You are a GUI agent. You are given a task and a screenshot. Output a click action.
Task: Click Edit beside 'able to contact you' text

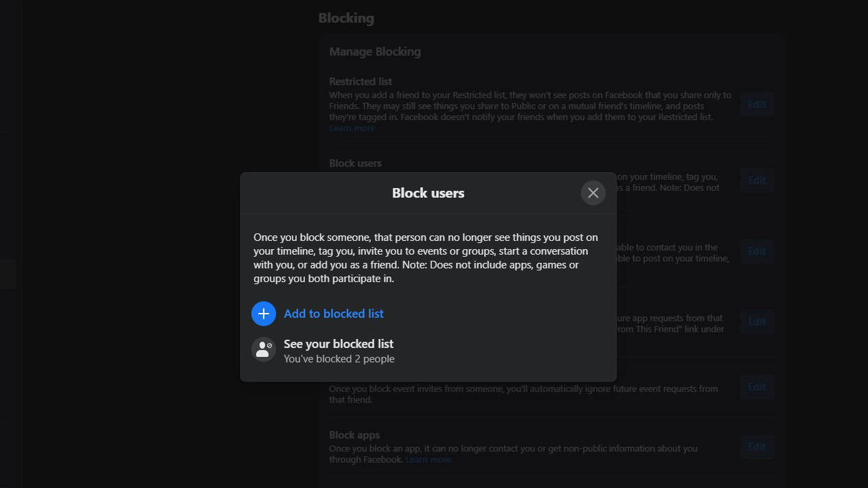click(x=757, y=251)
